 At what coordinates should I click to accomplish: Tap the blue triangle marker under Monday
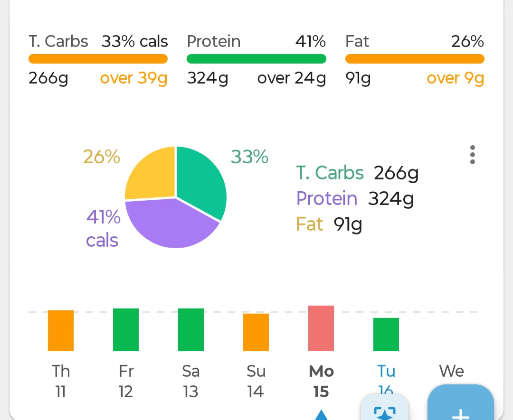321,415
